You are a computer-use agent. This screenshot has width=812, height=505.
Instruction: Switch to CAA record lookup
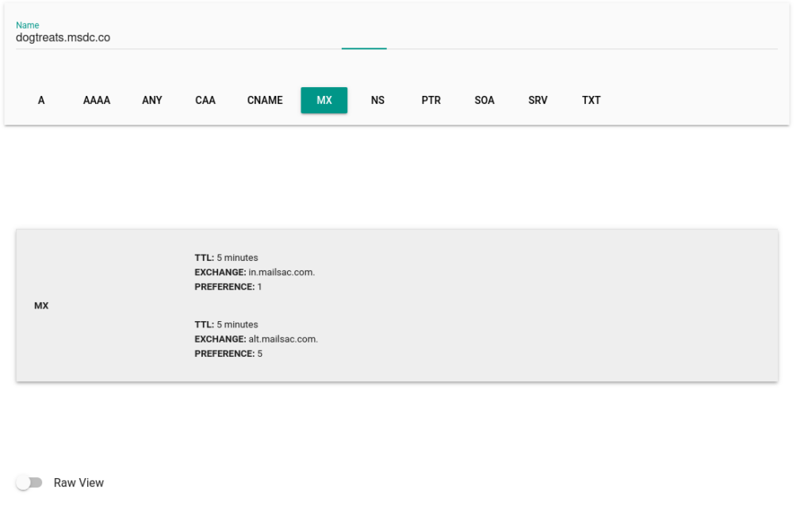click(x=205, y=101)
